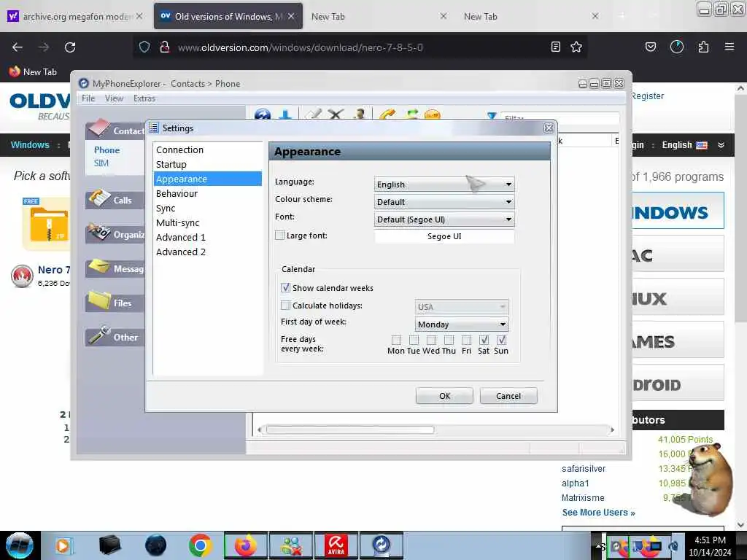Check Thu free day checkbox
Screen dimensions: 747x560
pyautogui.click(x=449, y=340)
